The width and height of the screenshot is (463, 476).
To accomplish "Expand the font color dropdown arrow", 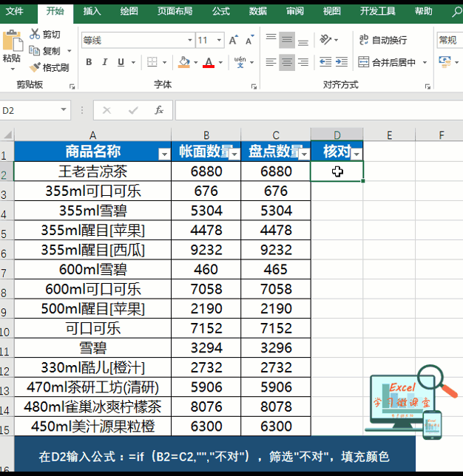I will click(221, 62).
